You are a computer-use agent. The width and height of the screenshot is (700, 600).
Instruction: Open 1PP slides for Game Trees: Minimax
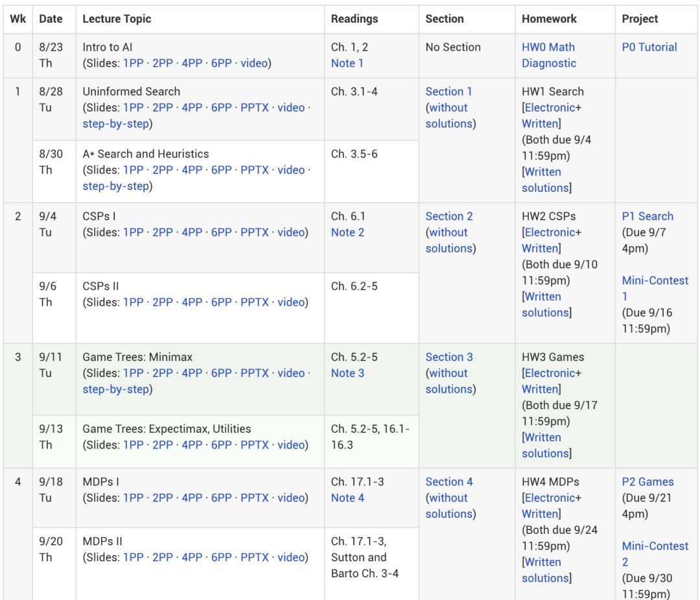point(134,373)
